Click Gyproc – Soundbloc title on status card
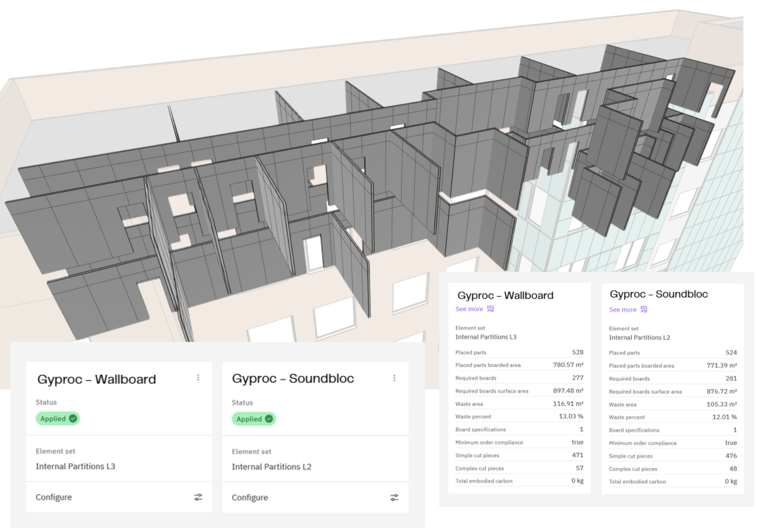Screen dimensions: 758x532 tap(293, 379)
